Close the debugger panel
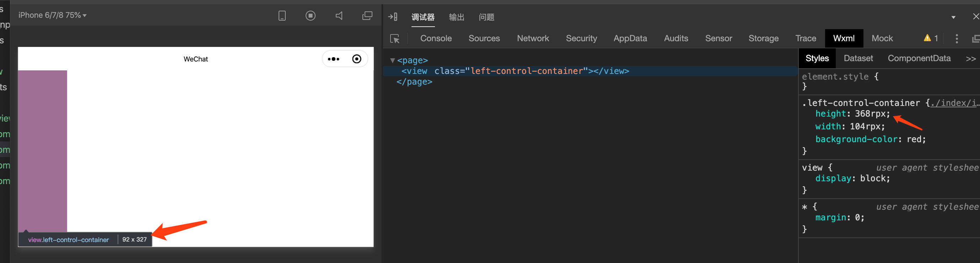The width and height of the screenshot is (980, 263). click(975, 16)
